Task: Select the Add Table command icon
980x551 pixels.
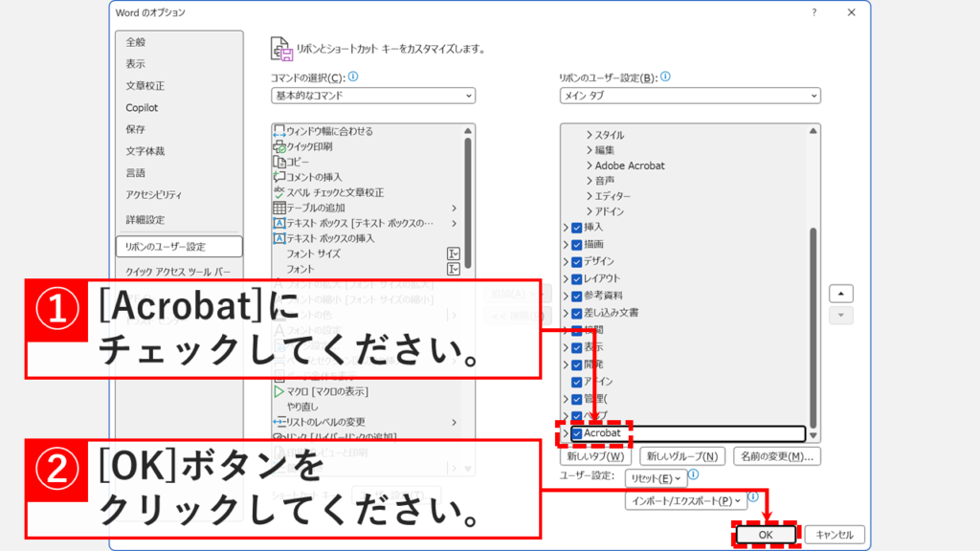Action: pos(278,208)
